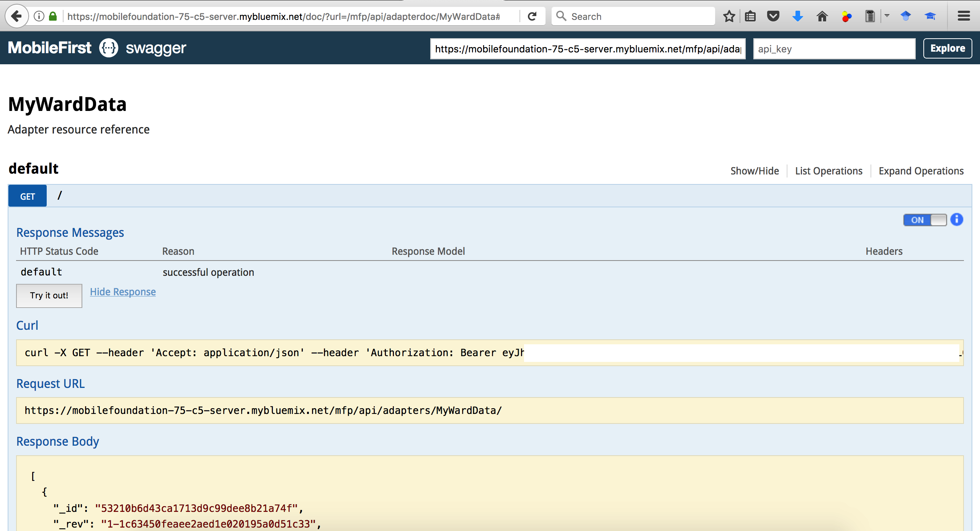The image size is (980, 531).
Task: Open the hamburger browser menu
Action: [964, 16]
